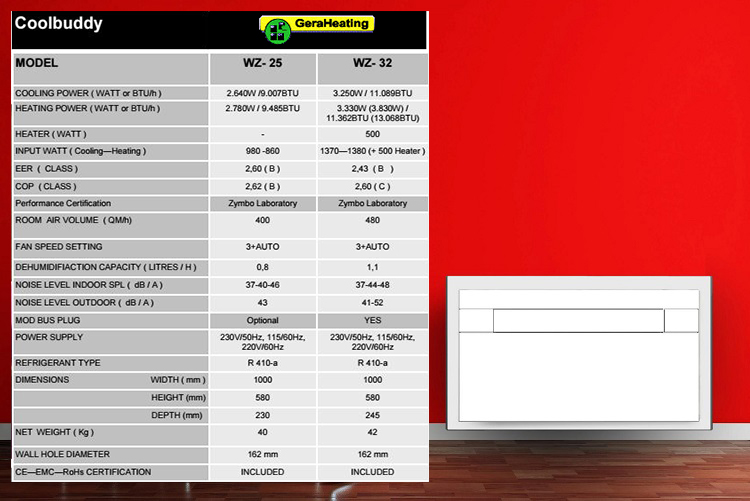The image size is (750, 501).
Task: Click the NOISE LEVEL INDOOR SPL label
Action: tap(89, 285)
